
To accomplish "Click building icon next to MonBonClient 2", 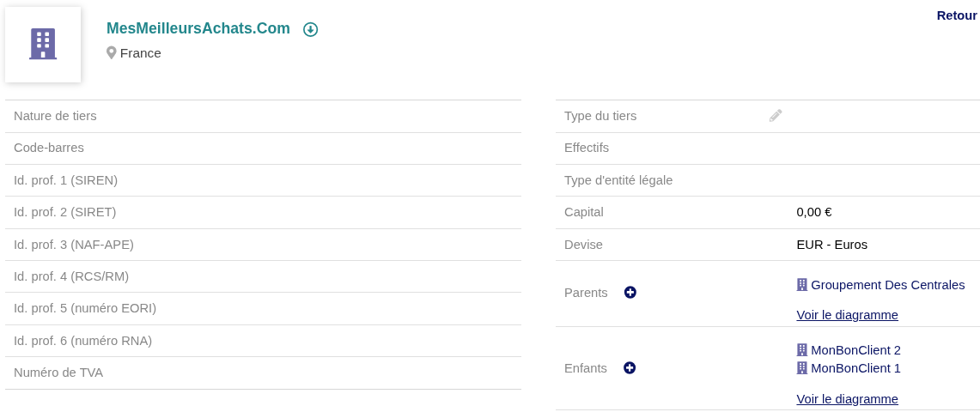I will (x=802, y=350).
